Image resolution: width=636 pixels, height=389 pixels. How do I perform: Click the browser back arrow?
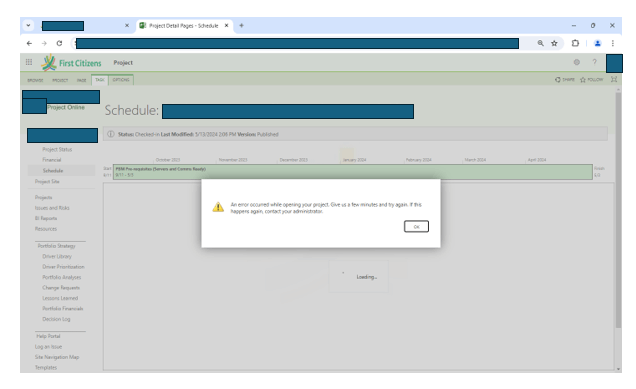tap(29, 43)
